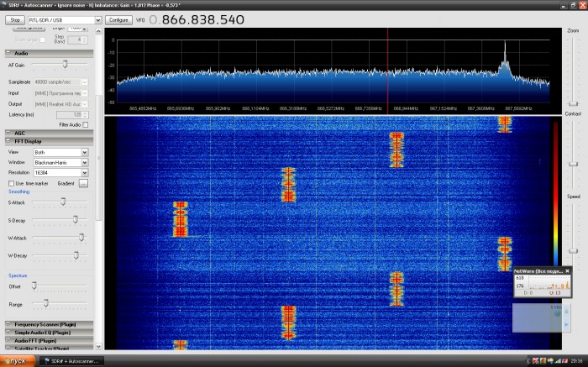The height and width of the screenshot is (367, 588).
Task: Click the red VFO line in the spectrum
Action: click(x=388, y=71)
